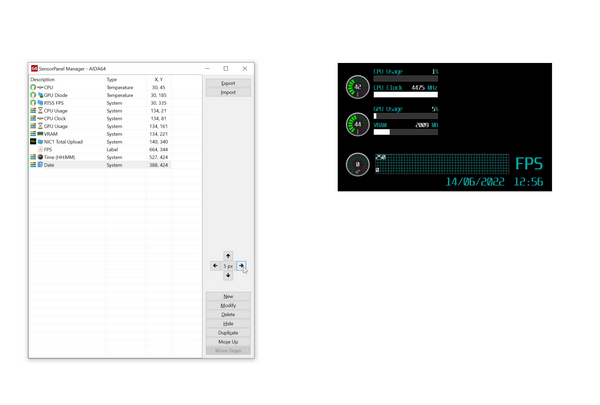Viewport: 600px width, 405px height.
Task: Click the Export button
Action: (228, 83)
